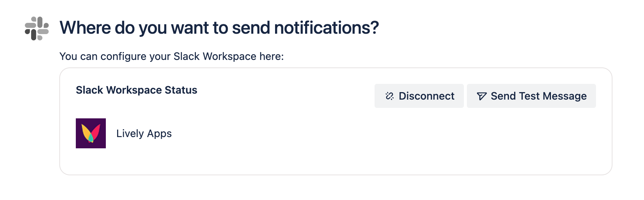Click the paper plane send icon

(481, 96)
